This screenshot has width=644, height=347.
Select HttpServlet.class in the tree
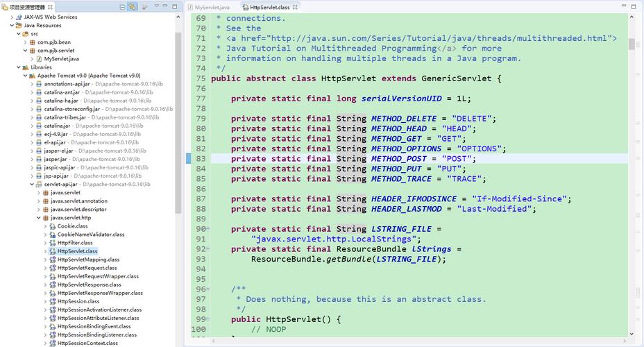pos(77,251)
